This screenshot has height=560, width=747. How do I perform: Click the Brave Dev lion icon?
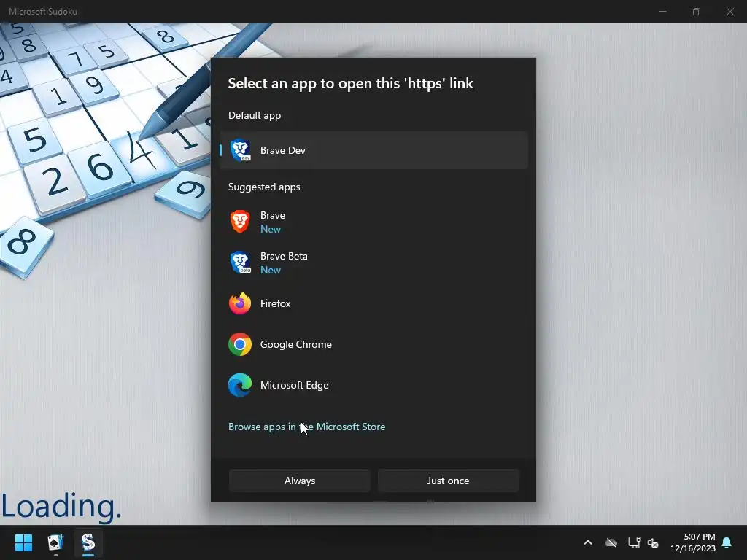[x=240, y=150]
